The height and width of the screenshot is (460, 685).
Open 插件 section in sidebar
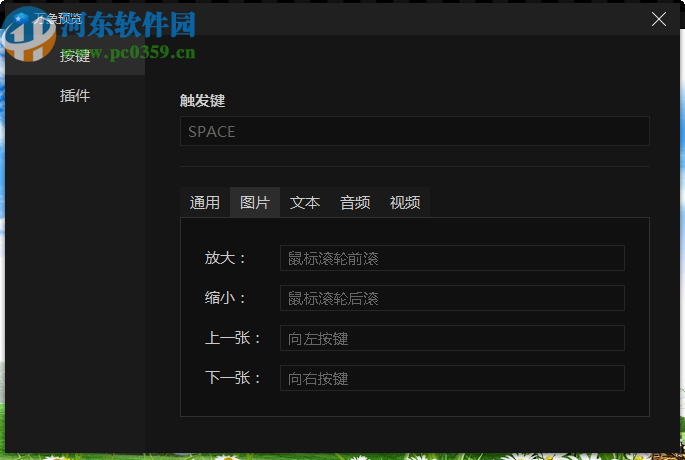coord(75,96)
